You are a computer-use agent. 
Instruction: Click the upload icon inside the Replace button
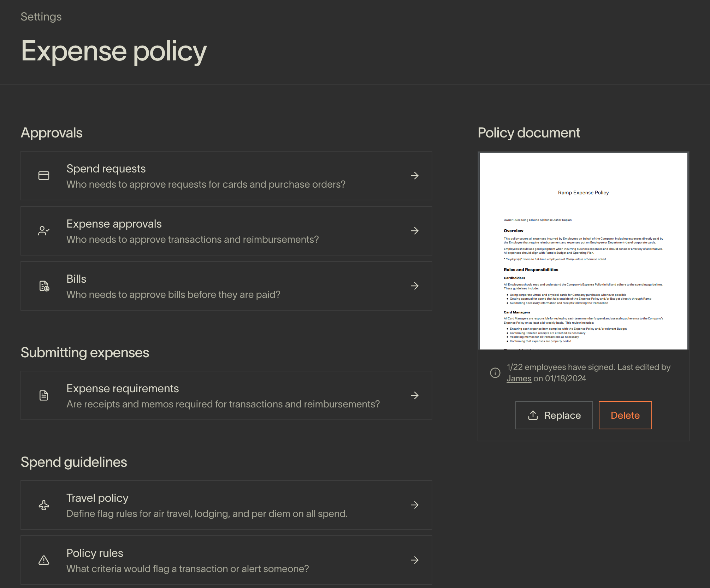[533, 415]
